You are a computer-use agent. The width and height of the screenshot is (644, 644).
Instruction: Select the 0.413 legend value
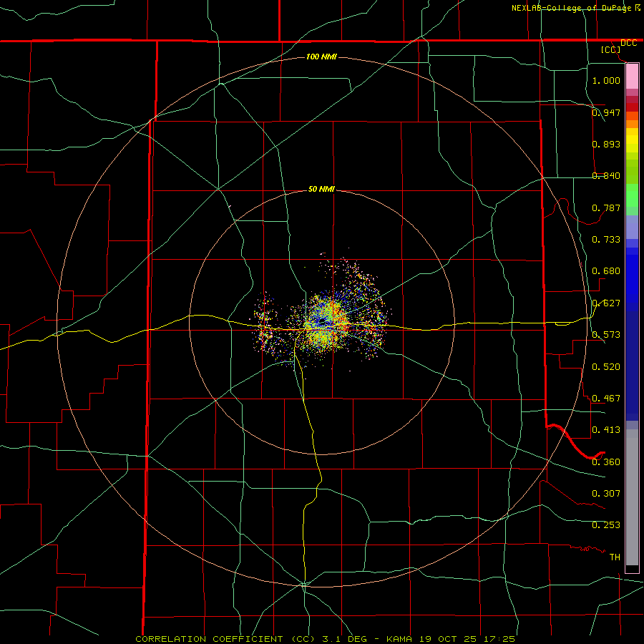606,429
